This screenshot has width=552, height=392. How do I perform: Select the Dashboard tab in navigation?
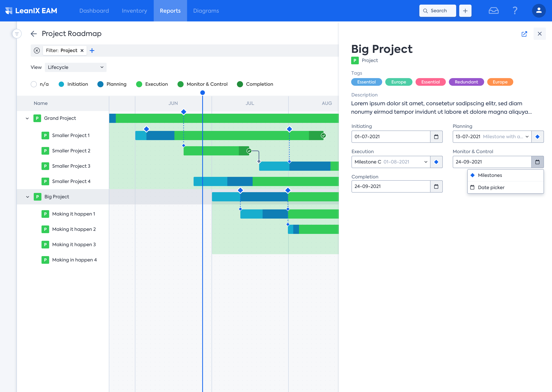click(x=94, y=11)
